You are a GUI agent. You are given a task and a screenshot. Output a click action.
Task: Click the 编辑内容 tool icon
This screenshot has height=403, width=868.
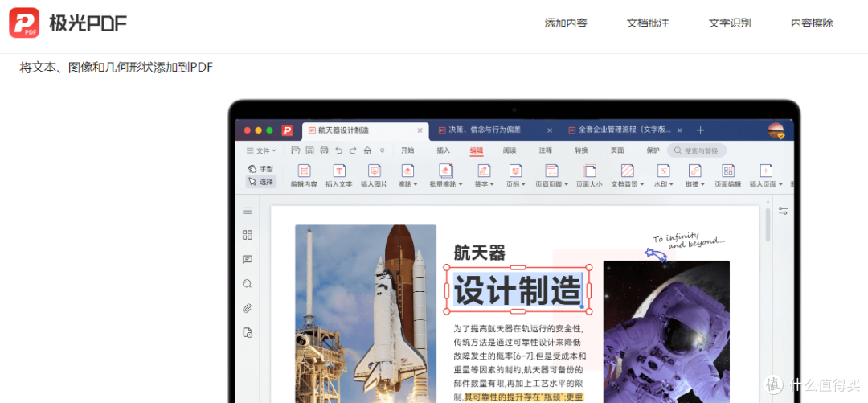[304, 175]
